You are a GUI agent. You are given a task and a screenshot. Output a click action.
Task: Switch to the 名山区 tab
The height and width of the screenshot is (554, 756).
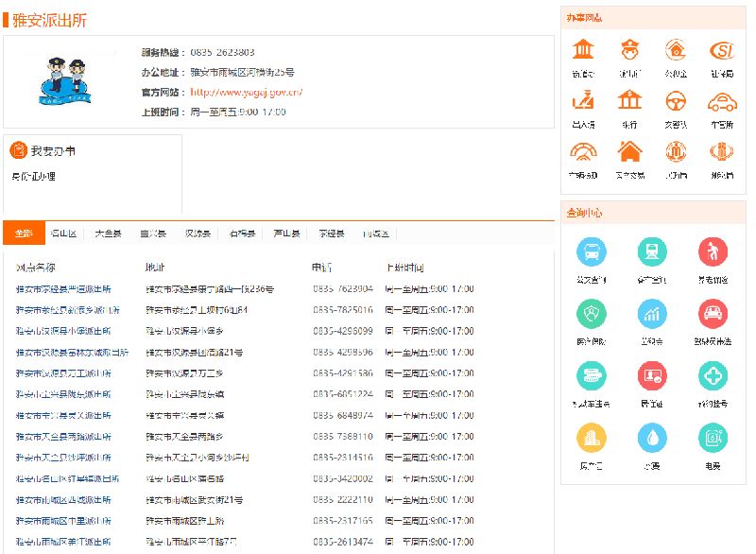point(63,234)
